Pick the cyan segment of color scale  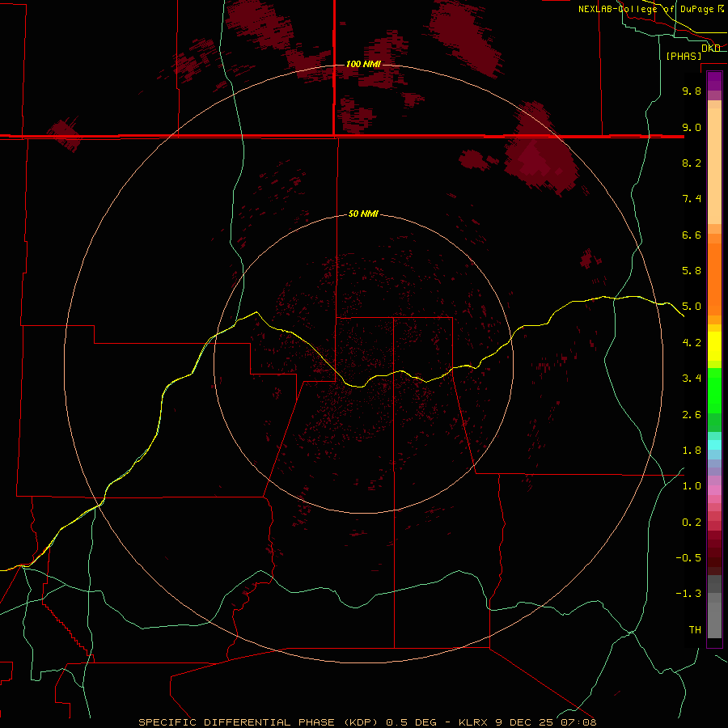coord(714,445)
